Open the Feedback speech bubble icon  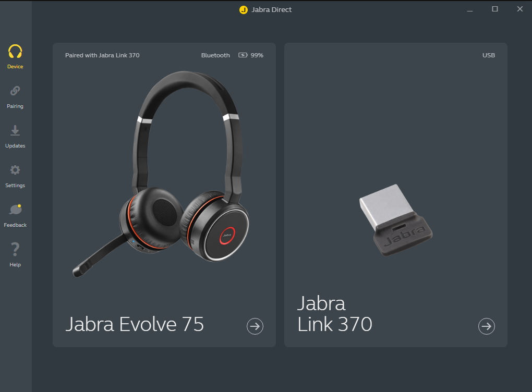click(x=16, y=210)
